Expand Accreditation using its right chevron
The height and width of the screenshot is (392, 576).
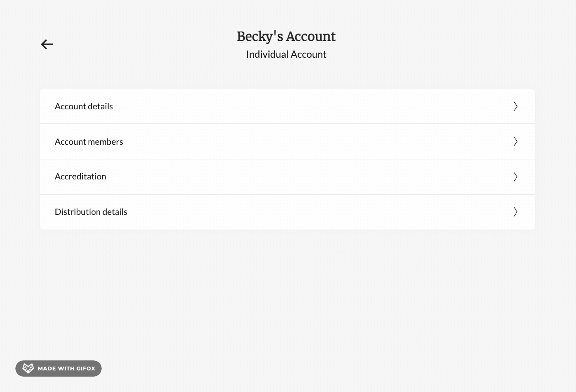pos(515,177)
